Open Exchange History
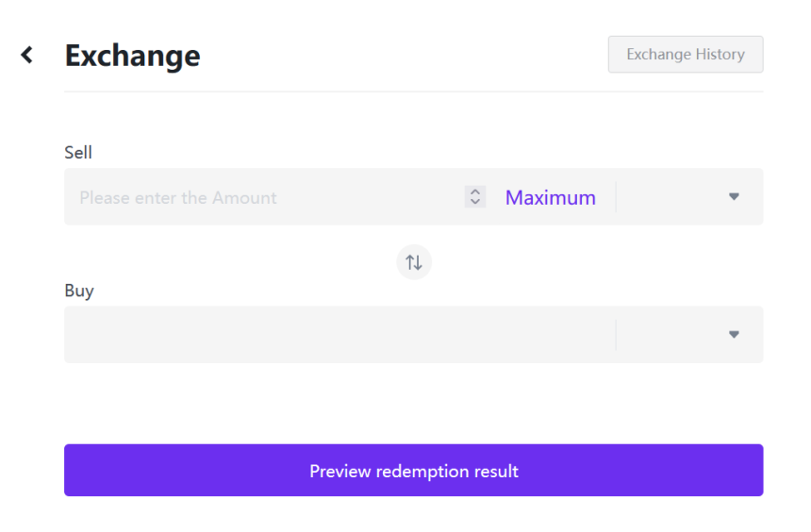The width and height of the screenshot is (811, 532). click(686, 55)
